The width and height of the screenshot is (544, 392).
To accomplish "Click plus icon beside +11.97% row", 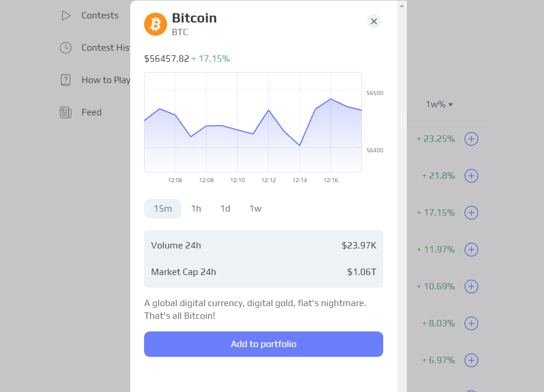I will pyautogui.click(x=471, y=250).
